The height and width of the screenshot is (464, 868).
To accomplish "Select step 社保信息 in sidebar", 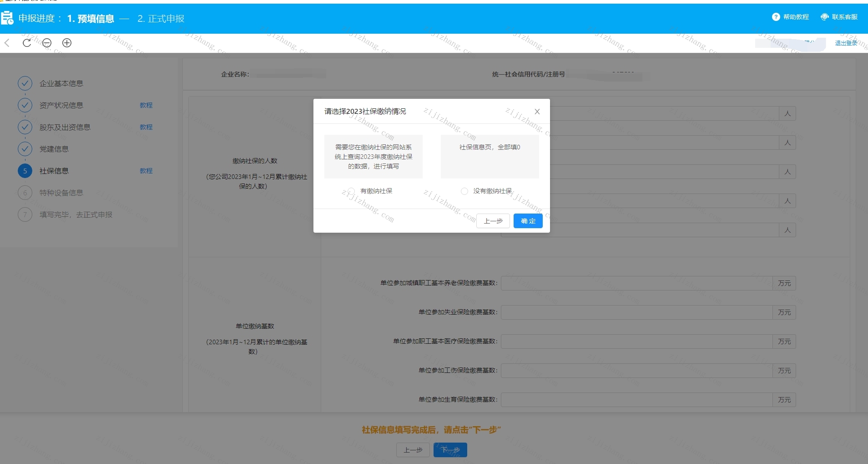I will click(x=54, y=171).
